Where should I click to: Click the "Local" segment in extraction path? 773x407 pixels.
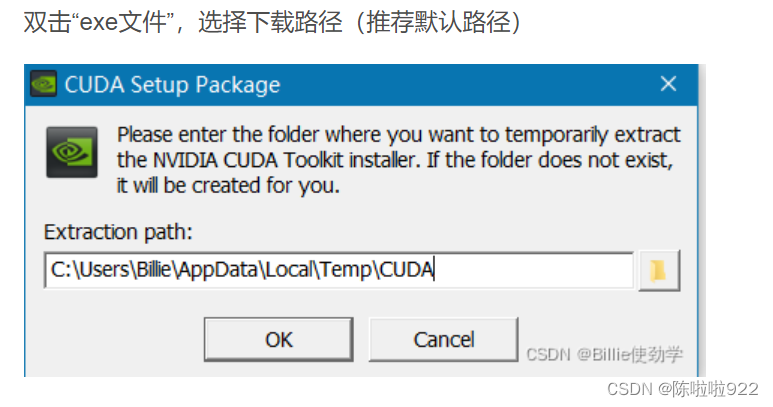pyautogui.click(x=289, y=270)
